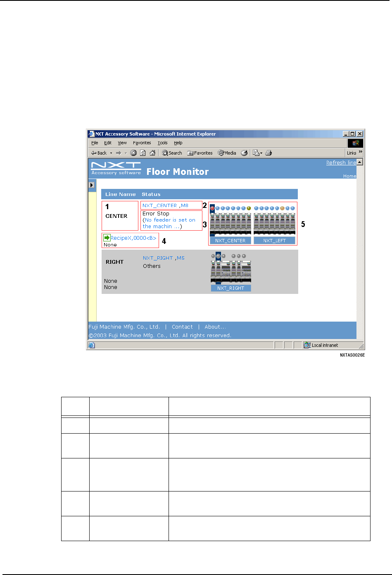Open the Favorites toolbar button
Image resolution: width=392 pixels, height=575 pixels.
point(200,153)
